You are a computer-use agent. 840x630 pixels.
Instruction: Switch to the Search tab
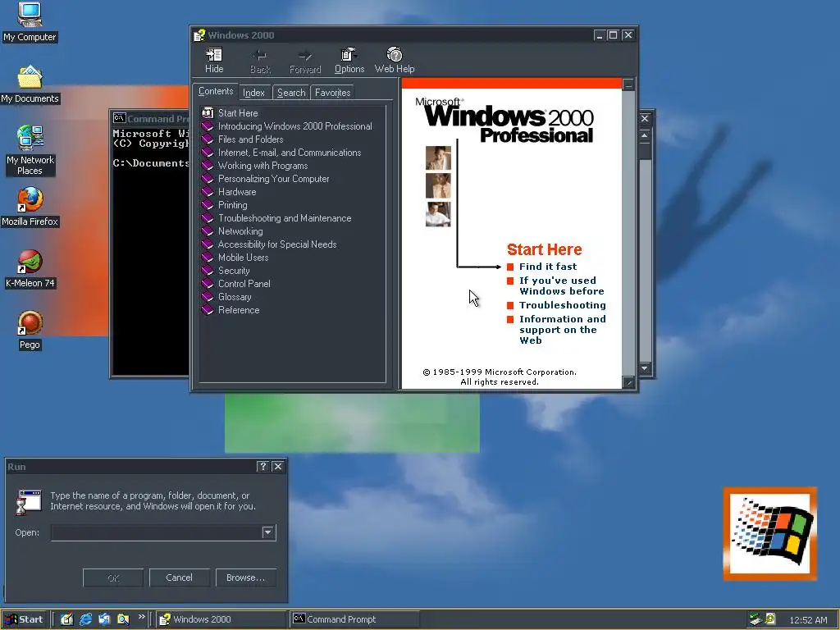pyautogui.click(x=291, y=93)
